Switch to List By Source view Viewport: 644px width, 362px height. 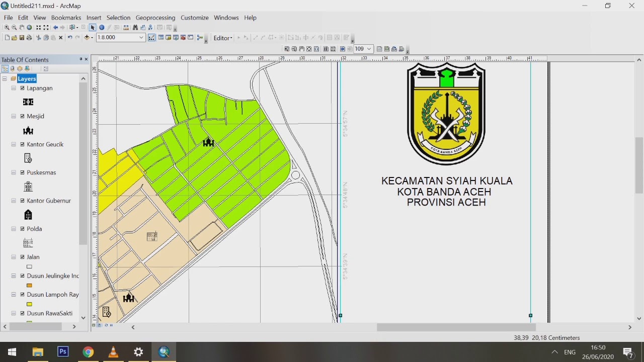tap(12, 69)
